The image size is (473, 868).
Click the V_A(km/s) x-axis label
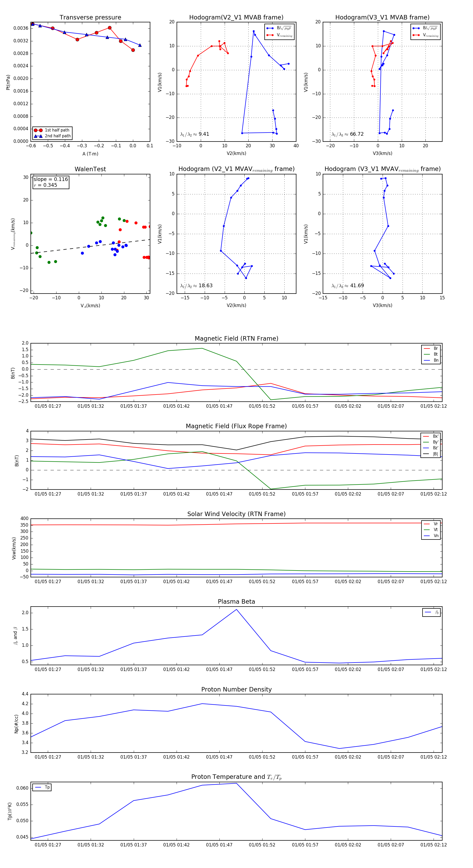pos(90,306)
